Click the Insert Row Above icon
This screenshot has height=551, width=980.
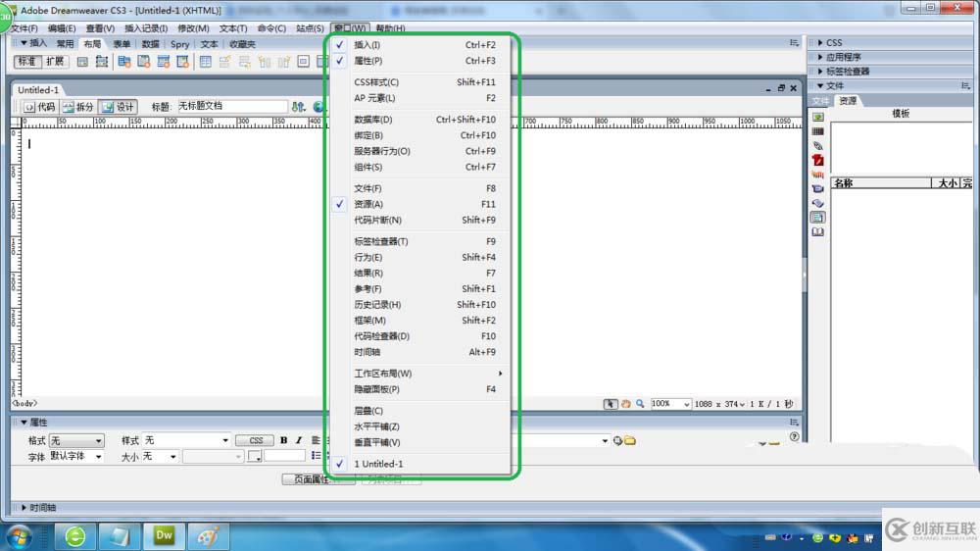tap(225, 62)
